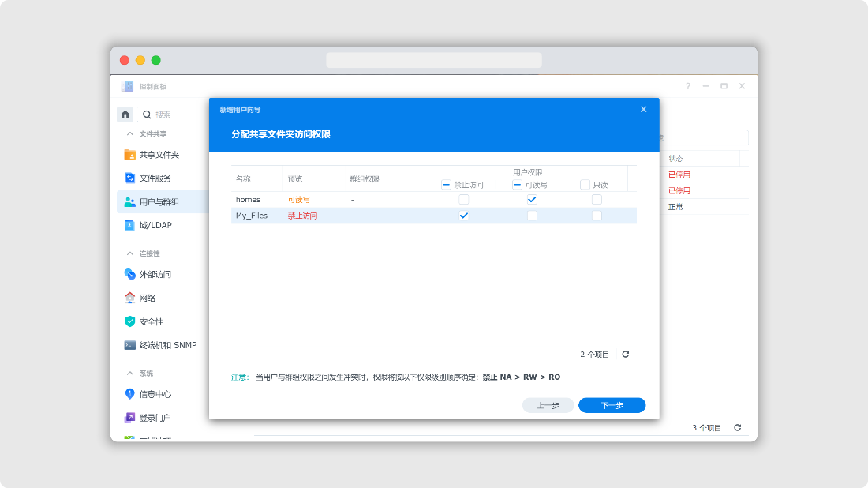Open Terminal & SNMP (终端机和 SNMP) icon
868x488 pixels.
click(130, 346)
